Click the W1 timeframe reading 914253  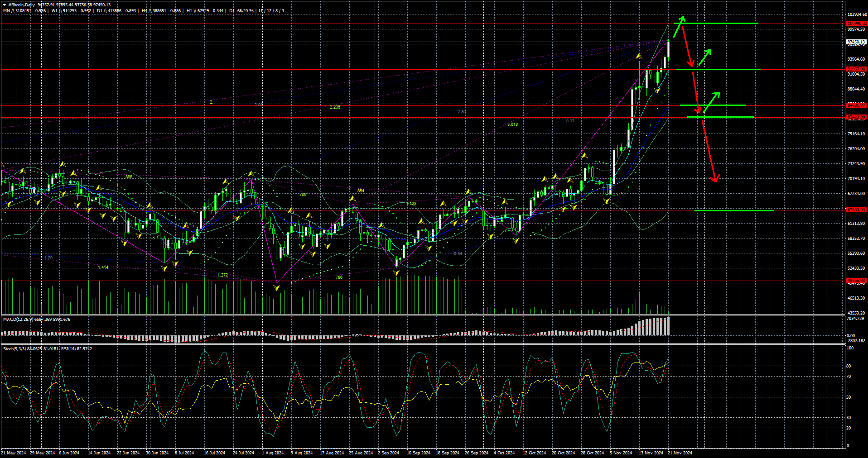(x=69, y=10)
